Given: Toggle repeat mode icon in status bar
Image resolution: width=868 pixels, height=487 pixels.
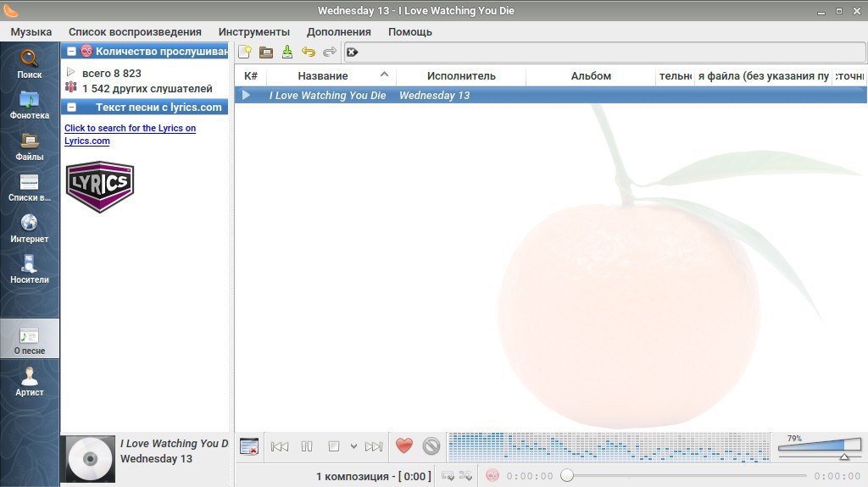Looking at the screenshot, I should [448, 475].
